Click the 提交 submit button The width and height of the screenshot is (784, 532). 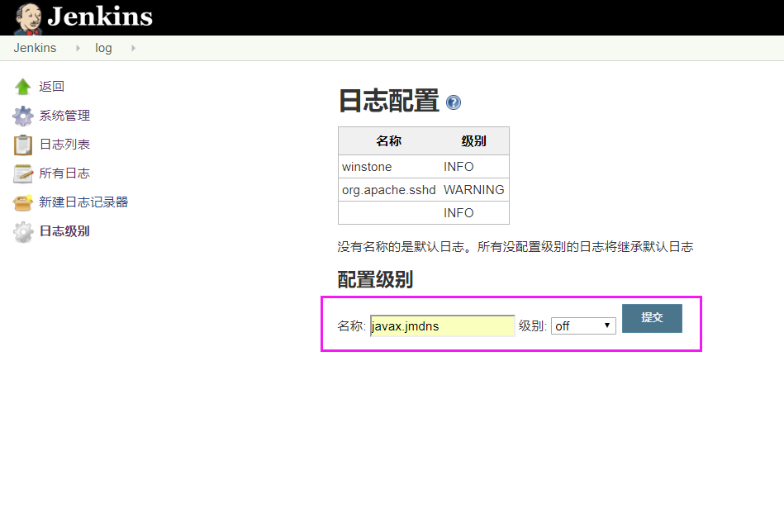[x=652, y=318]
